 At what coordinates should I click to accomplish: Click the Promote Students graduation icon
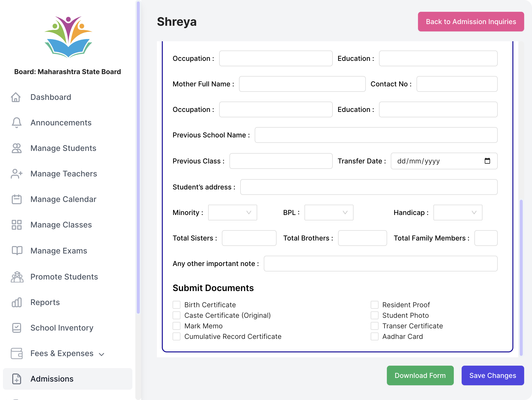click(17, 277)
